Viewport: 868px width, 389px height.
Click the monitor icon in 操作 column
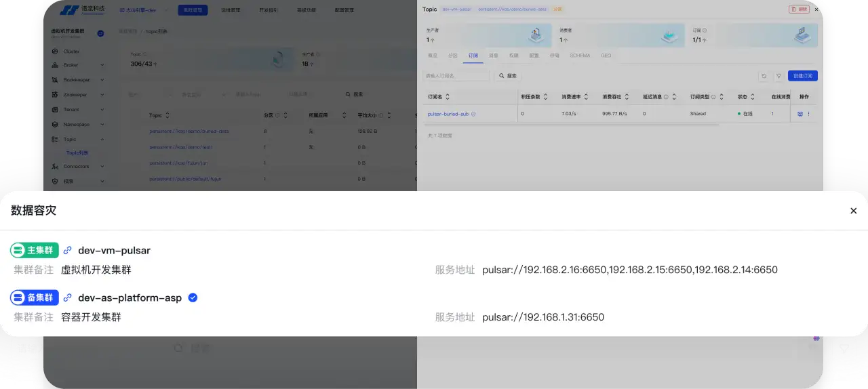pos(800,114)
